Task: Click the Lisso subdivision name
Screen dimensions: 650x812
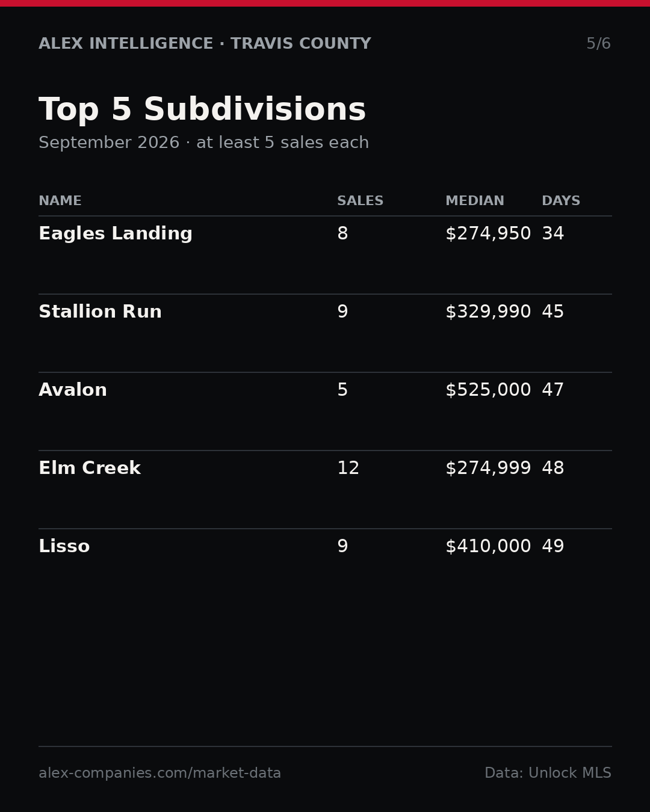Action: pyautogui.click(x=64, y=547)
